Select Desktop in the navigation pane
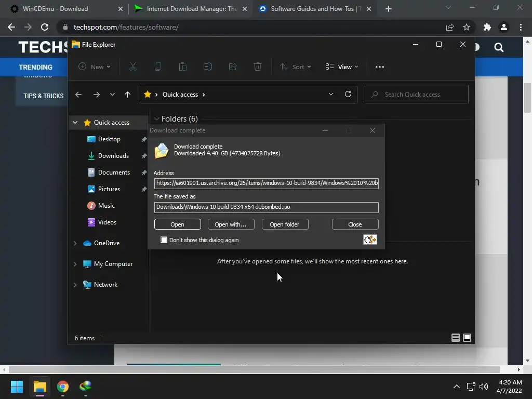Viewport: 532px width, 399px height. pyautogui.click(x=109, y=139)
